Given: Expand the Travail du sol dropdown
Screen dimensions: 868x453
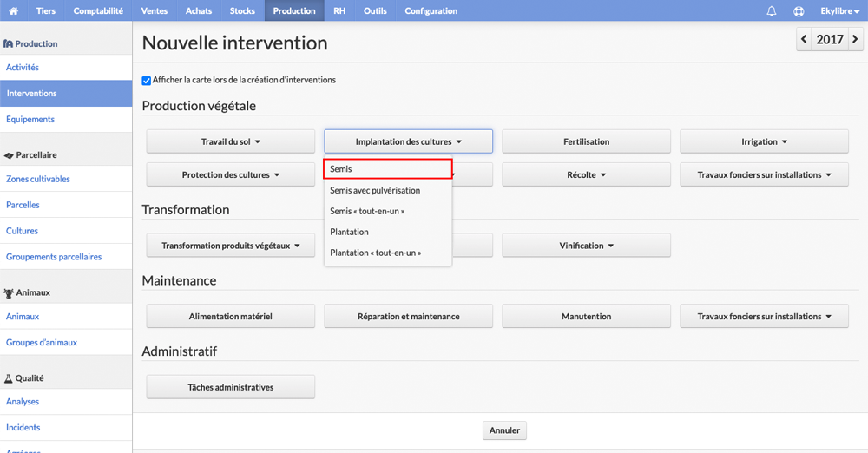Looking at the screenshot, I should (230, 141).
